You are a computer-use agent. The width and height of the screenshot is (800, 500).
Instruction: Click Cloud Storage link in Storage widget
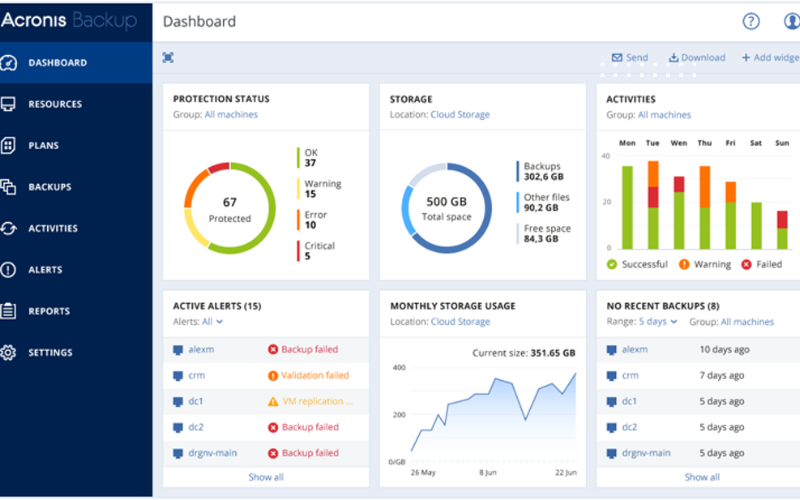(460, 114)
